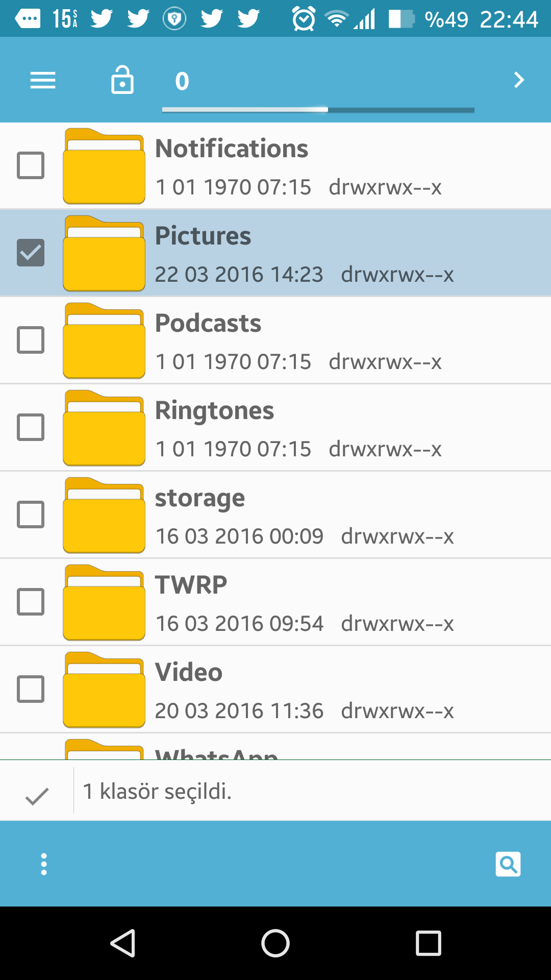The image size is (551, 980).
Task: Tap the checkmark beside selection status
Action: pos(37,796)
